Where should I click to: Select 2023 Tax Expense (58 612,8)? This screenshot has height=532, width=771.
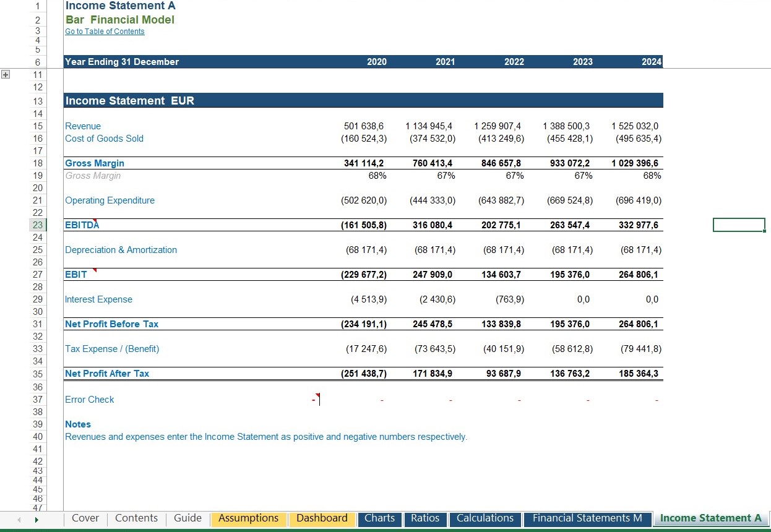tap(572, 349)
